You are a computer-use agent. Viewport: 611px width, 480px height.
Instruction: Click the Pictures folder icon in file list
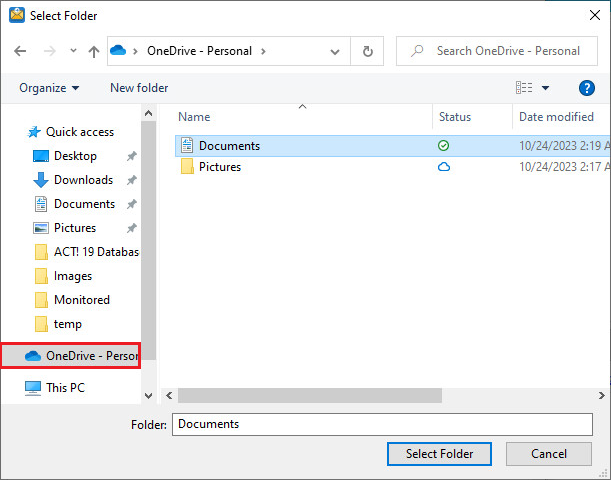click(186, 167)
